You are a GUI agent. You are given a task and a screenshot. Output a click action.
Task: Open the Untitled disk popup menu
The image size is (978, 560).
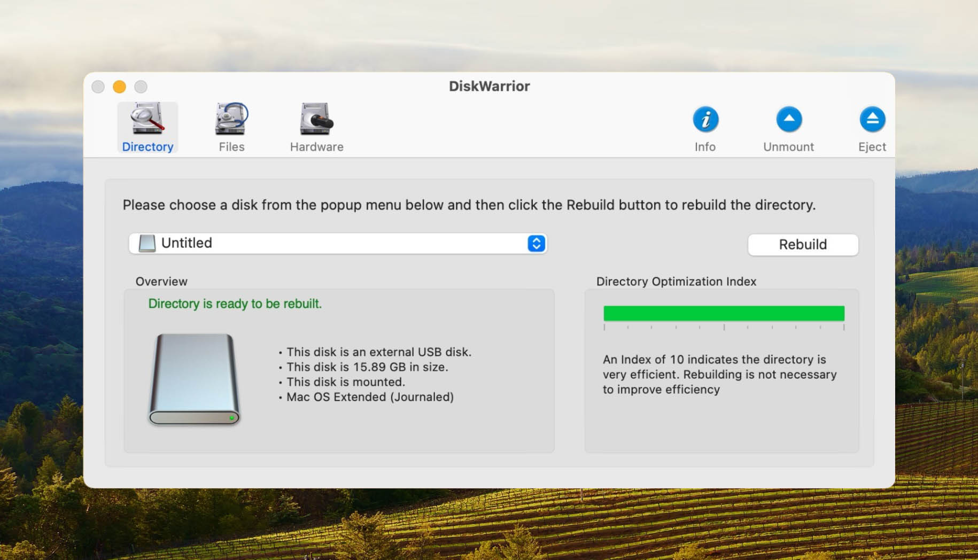point(338,243)
